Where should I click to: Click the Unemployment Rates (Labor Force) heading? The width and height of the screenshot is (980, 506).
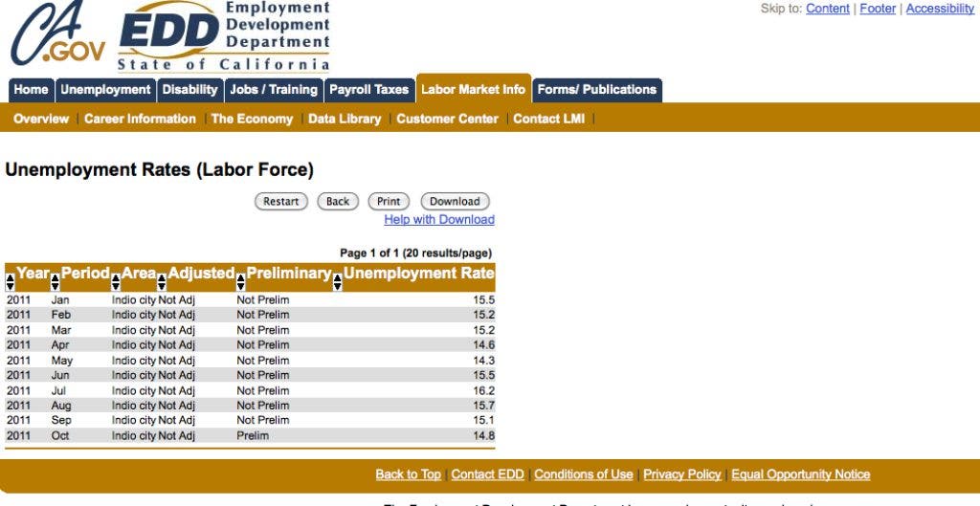(x=160, y=170)
